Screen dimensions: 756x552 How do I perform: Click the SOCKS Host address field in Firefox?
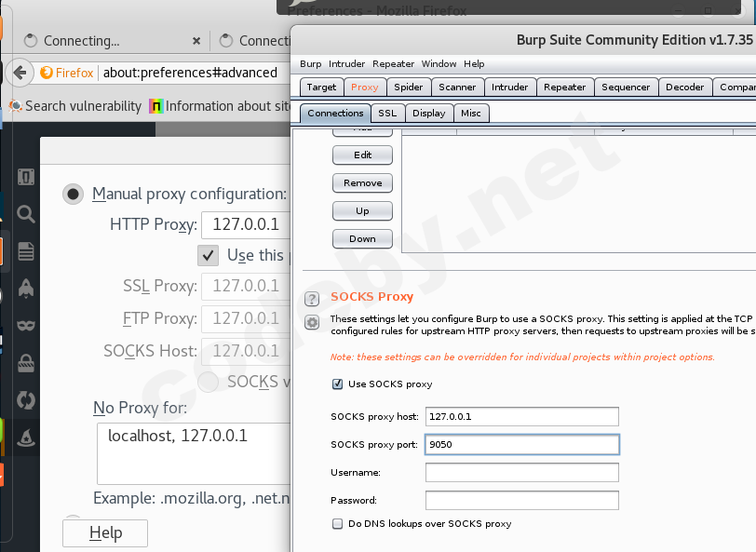pos(247,352)
